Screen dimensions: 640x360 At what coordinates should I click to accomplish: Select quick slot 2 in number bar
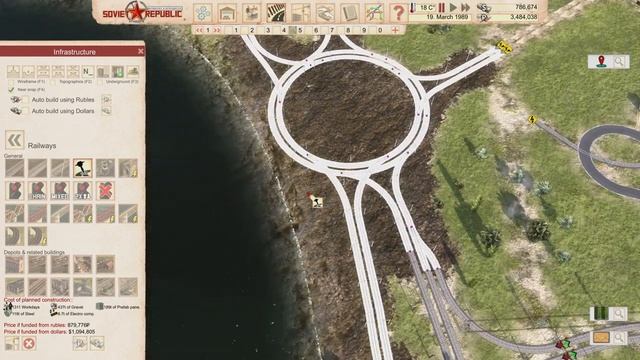[252, 30]
